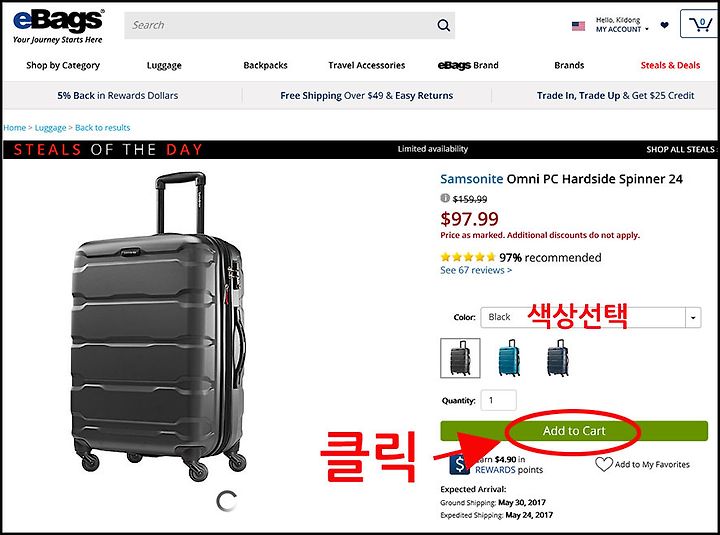Click the US flag country icon

[x=578, y=26]
